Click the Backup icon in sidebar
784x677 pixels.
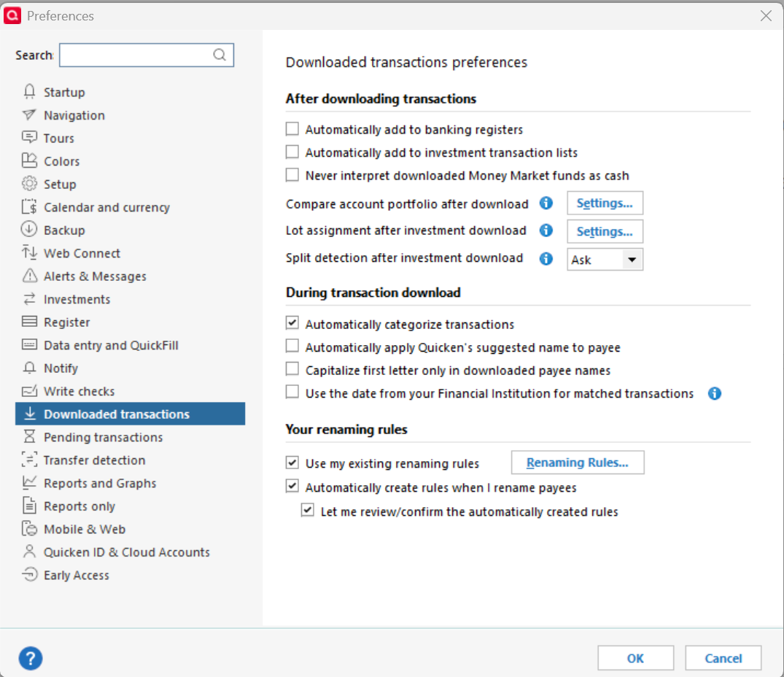tap(29, 230)
